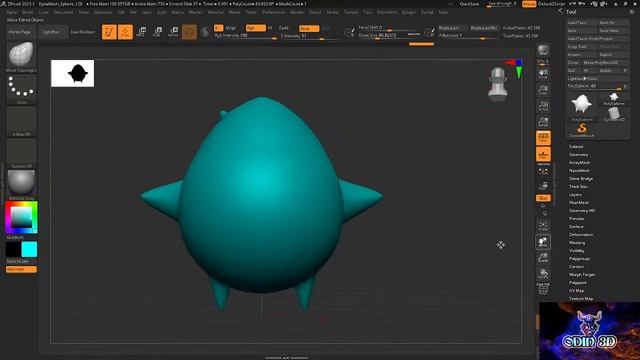The height and width of the screenshot is (360, 640).
Task: Click the Move view icon in right shelf
Action: click(543, 242)
